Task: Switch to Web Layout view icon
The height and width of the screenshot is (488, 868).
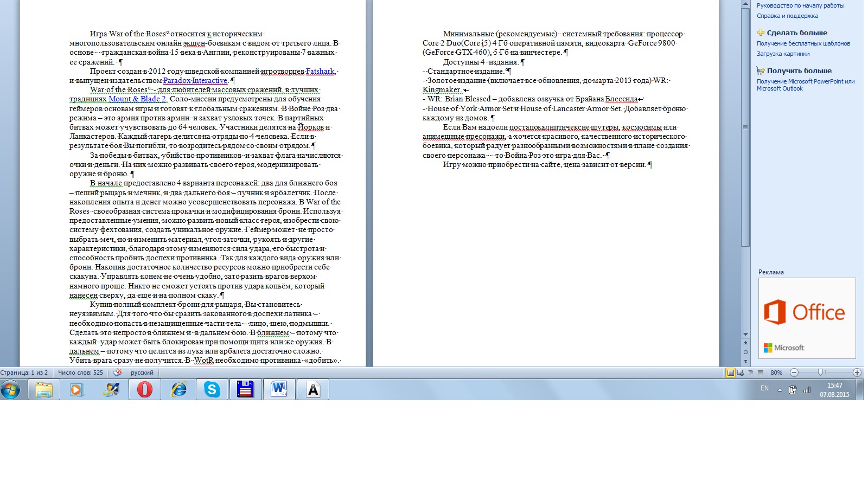Action: (741, 373)
